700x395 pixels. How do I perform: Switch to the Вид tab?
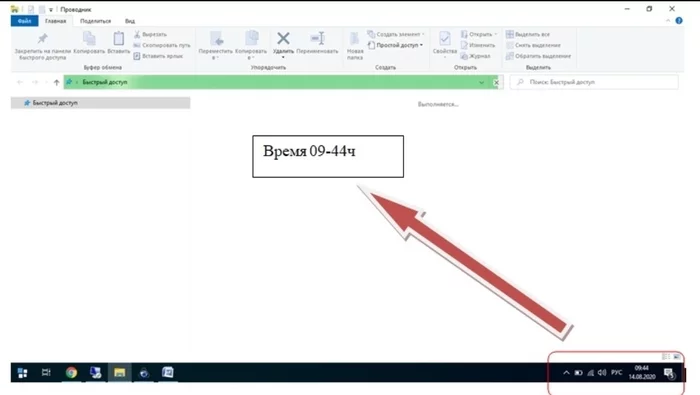(x=130, y=21)
